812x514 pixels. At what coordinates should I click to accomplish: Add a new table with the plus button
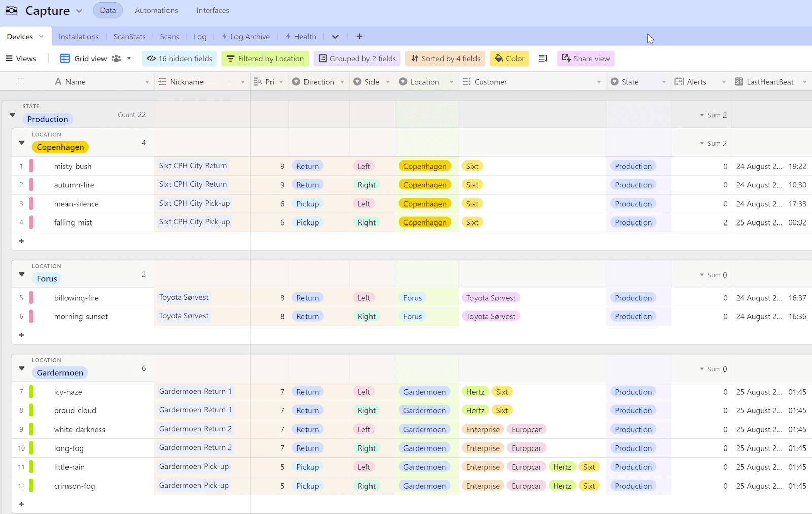pyautogui.click(x=359, y=36)
